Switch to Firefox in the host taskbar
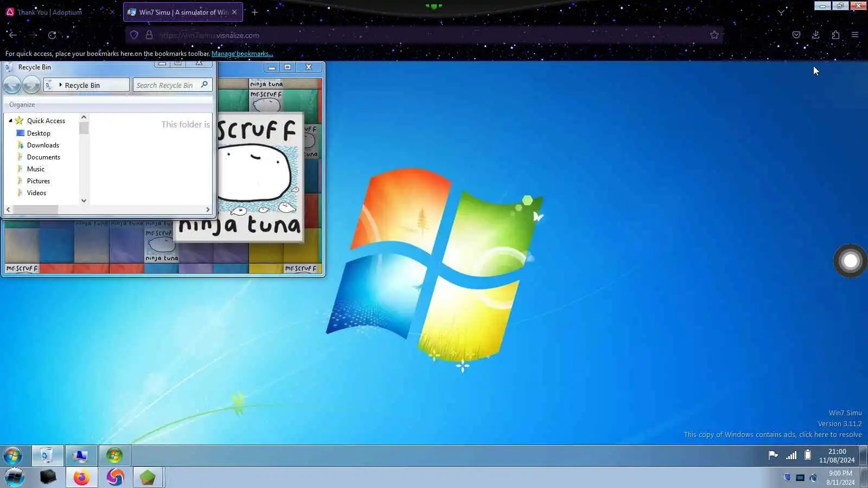Screen dimensions: 868x488 82,477
